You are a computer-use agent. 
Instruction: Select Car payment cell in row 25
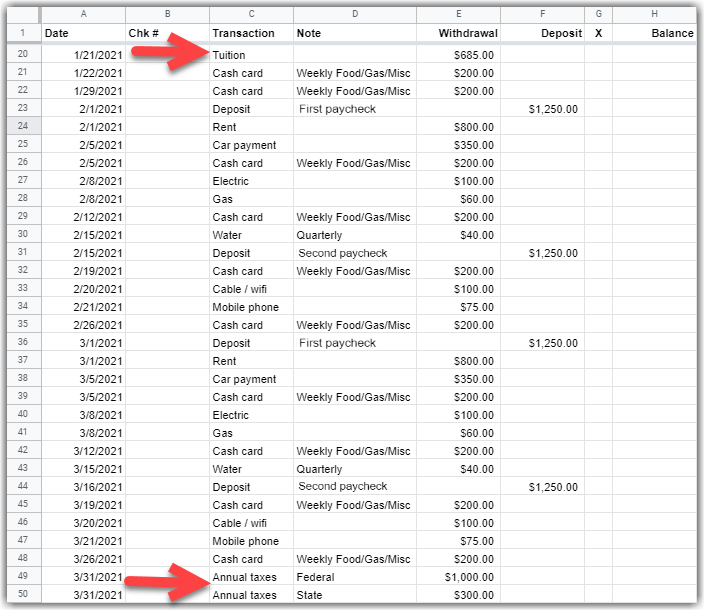click(x=251, y=145)
